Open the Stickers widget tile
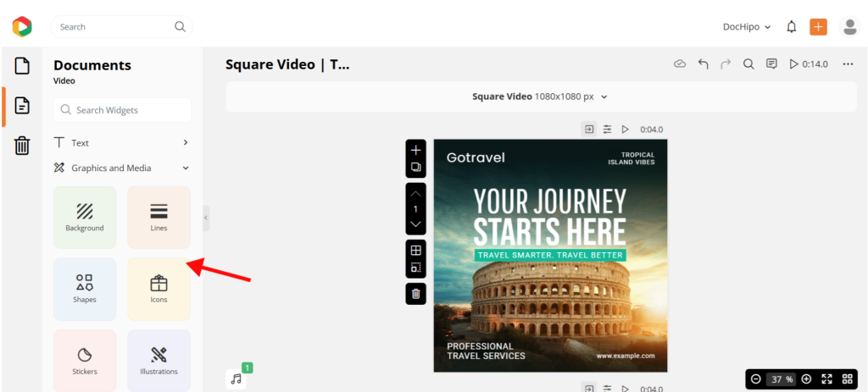Image resolution: width=868 pixels, height=392 pixels. point(85,361)
